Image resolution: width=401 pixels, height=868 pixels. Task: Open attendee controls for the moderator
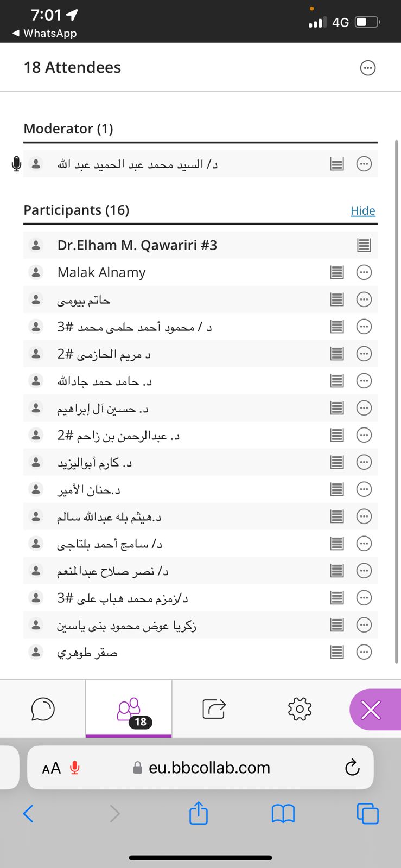pos(364,164)
